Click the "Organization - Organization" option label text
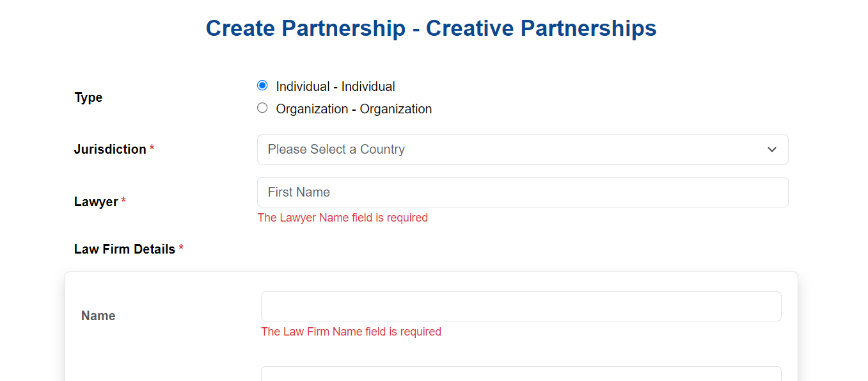Viewport: 868px width, 381px height. point(354,109)
